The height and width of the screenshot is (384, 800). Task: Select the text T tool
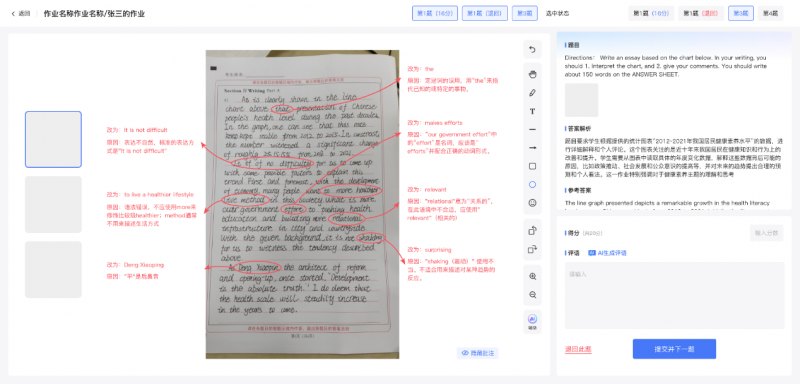point(532,111)
